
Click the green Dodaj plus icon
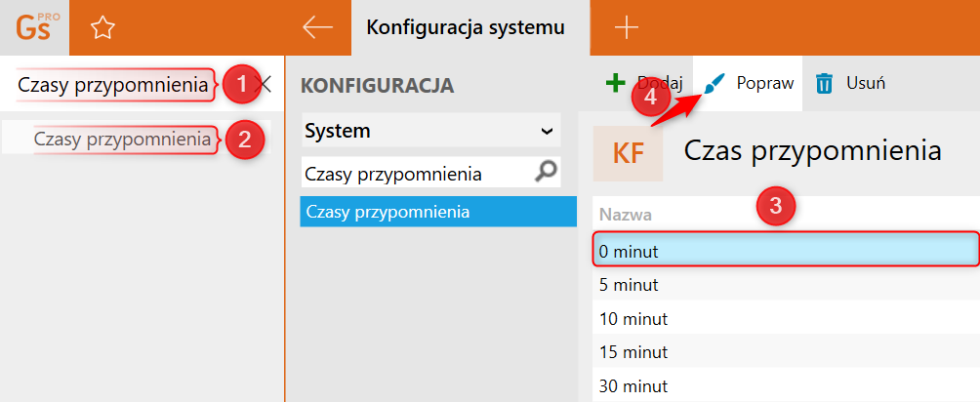[615, 83]
